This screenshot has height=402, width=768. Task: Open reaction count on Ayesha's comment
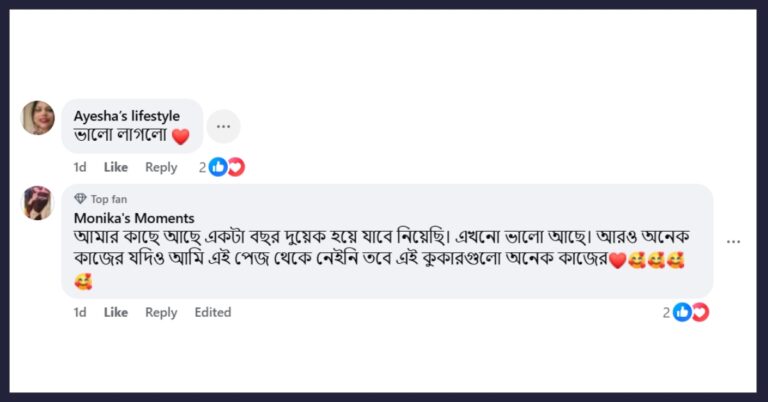pyautogui.click(x=202, y=167)
